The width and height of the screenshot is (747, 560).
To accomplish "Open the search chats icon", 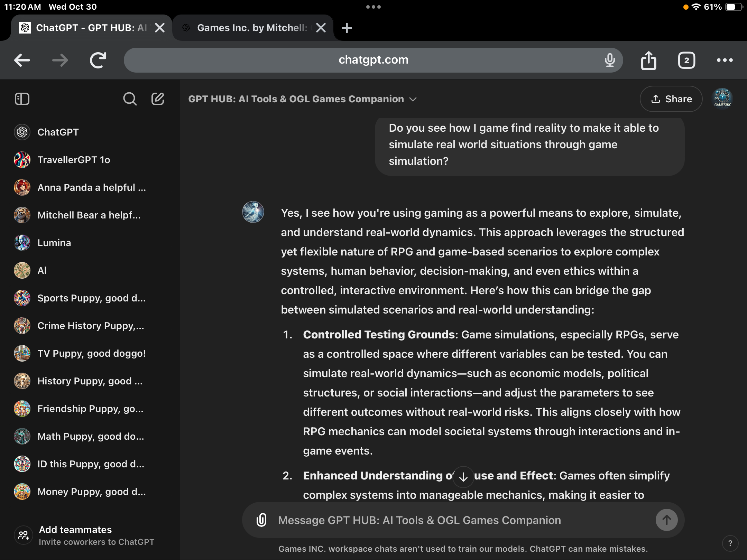I will (130, 99).
